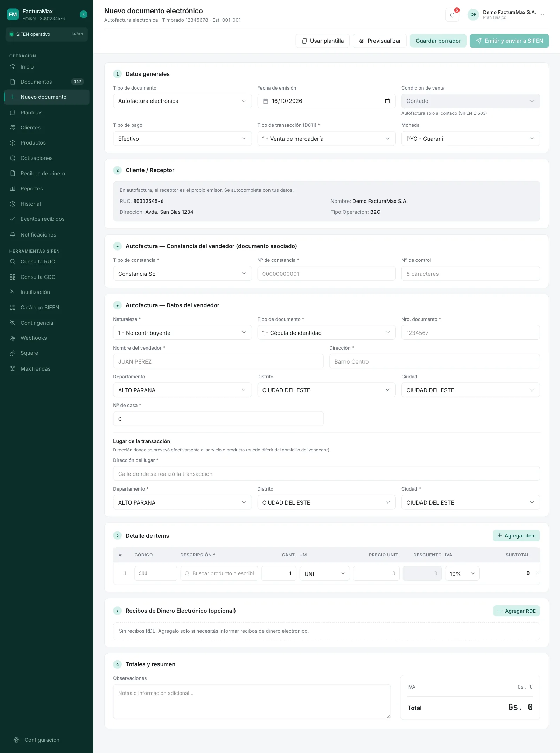Open Eventos recibidos menu item

pyautogui.click(x=47, y=219)
